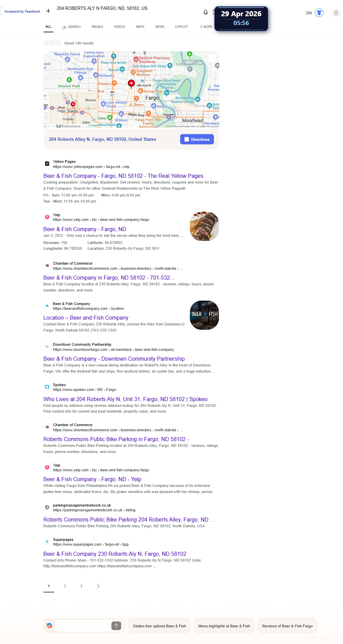Open the NEWS tab
Viewport: 343px width, 644px height.
160,27
